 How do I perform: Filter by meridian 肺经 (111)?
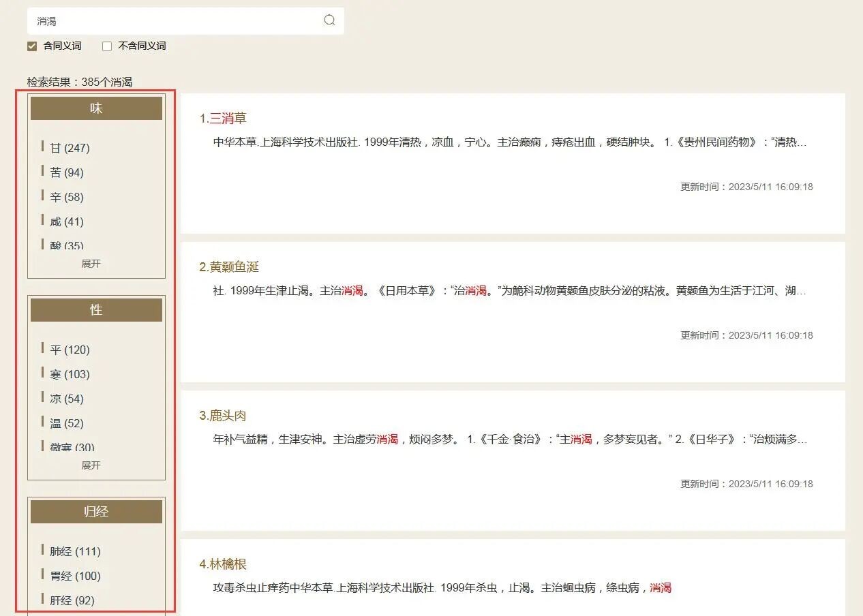tap(75, 551)
